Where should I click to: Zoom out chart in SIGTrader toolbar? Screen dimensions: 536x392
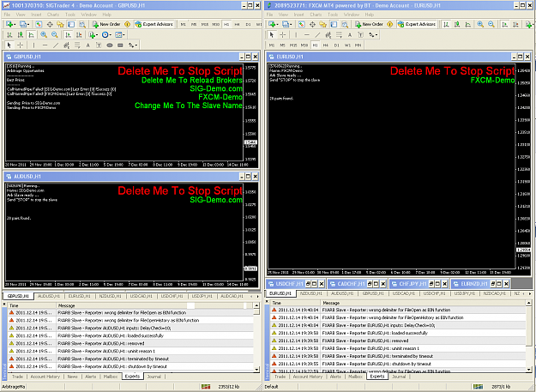pos(54,35)
